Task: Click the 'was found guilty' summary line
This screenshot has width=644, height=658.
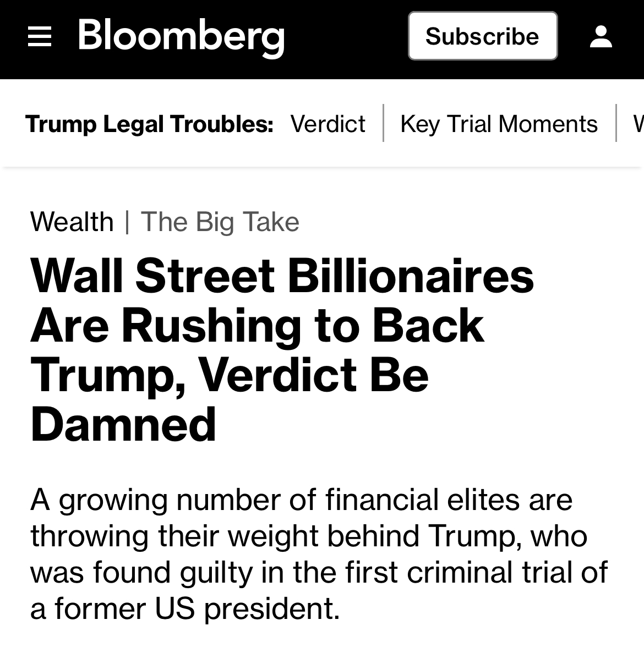Action: point(319,572)
